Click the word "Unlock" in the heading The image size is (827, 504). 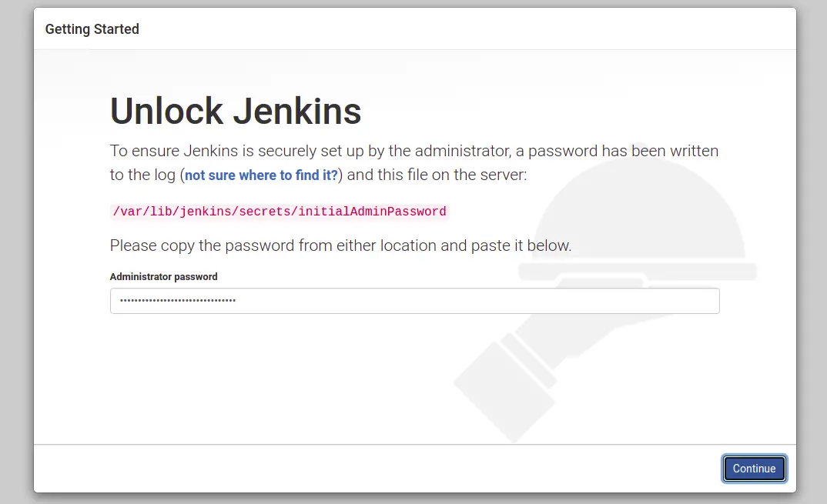point(166,112)
